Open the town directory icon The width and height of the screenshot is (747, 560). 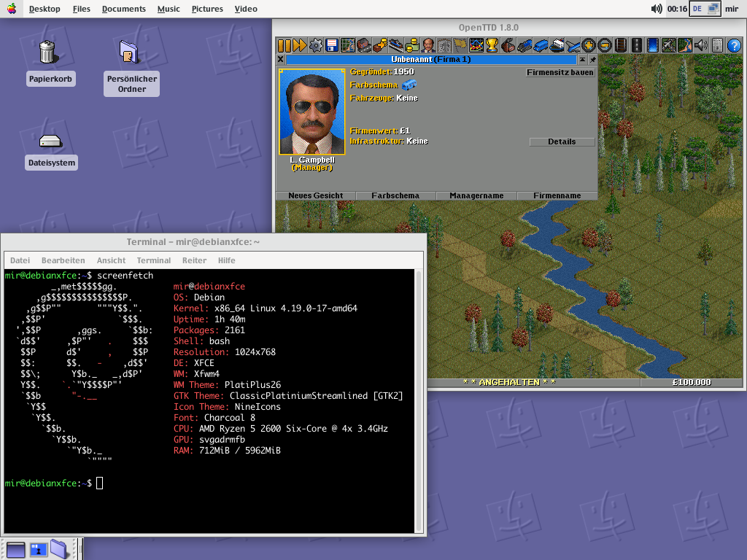364,46
